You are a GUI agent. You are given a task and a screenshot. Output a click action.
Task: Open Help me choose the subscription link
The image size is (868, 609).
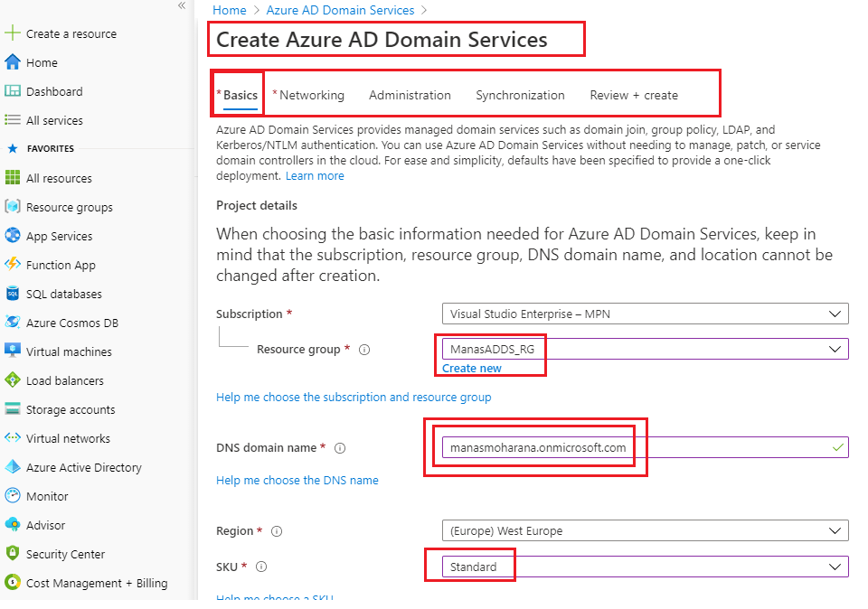click(354, 398)
